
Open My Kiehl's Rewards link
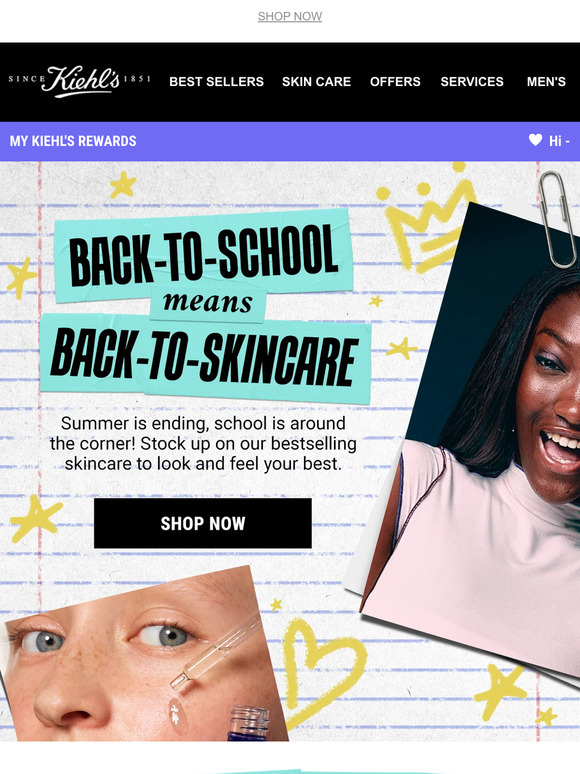73,141
